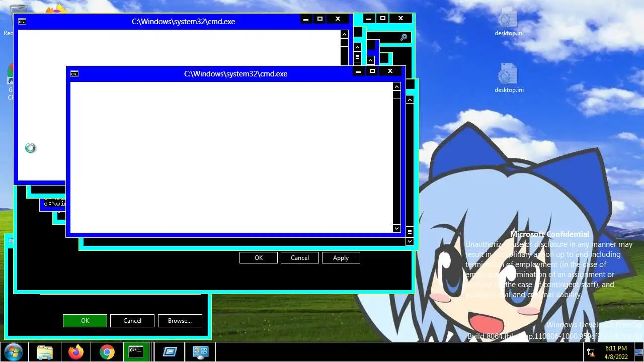Image resolution: width=644 pixels, height=362 pixels.
Task: Click the network warning tray icon
Action: pos(591,352)
